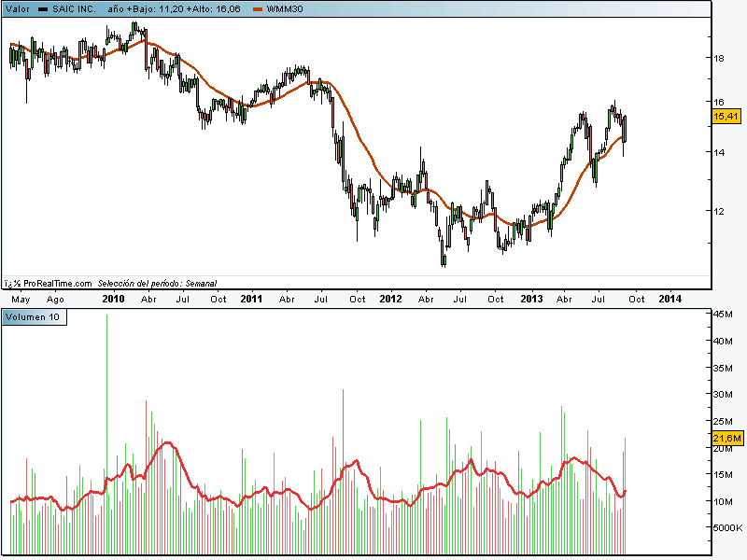
Task: Click the 2010 year marker on time axis
Action: [113, 300]
